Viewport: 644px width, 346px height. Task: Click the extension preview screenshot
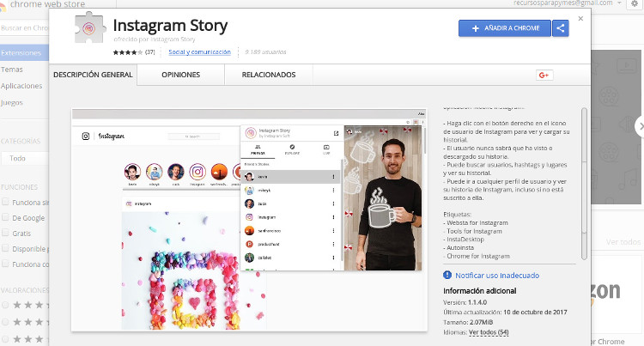(x=249, y=220)
